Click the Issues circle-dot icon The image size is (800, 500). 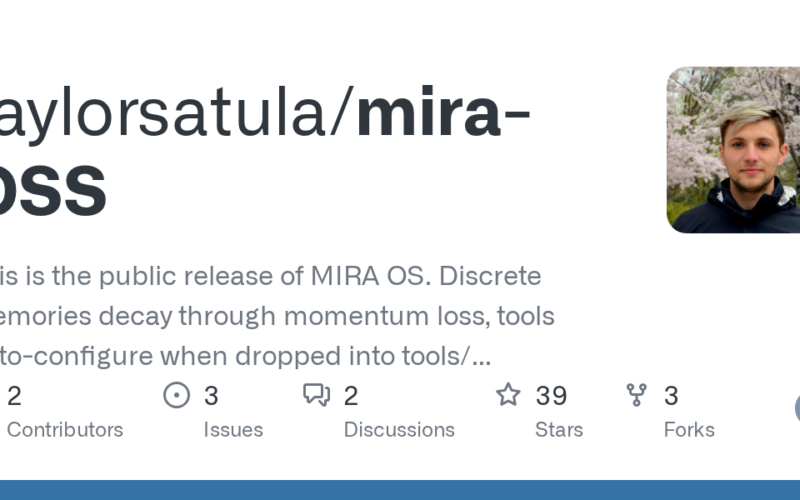[x=176, y=396]
